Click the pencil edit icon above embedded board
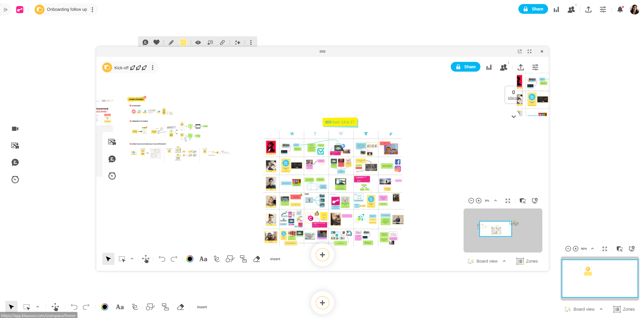The height and width of the screenshot is (318, 644). tap(171, 42)
